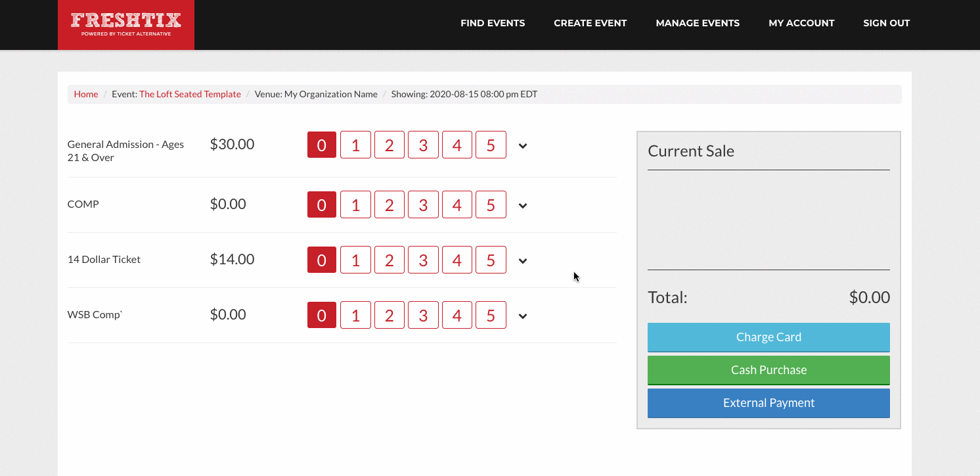Choose External Payment button
980x476 pixels.
[768, 403]
